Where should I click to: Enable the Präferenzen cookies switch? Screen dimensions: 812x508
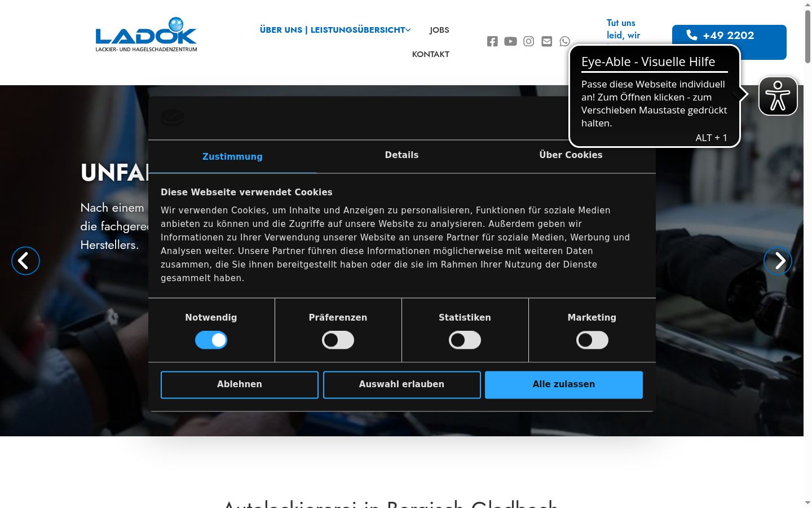click(x=338, y=340)
